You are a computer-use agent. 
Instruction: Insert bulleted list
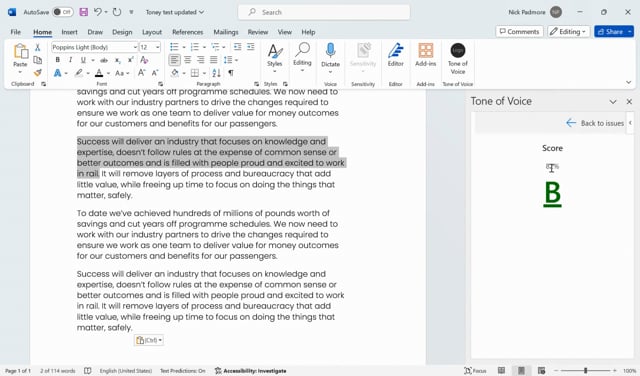click(x=174, y=47)
